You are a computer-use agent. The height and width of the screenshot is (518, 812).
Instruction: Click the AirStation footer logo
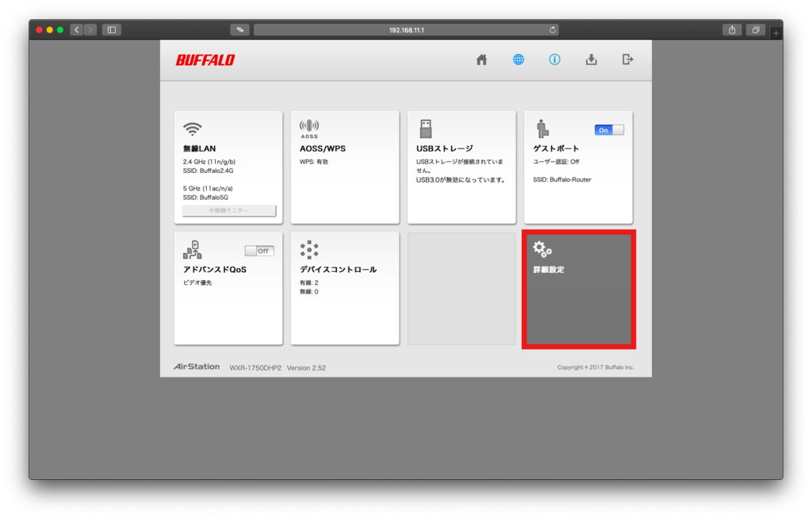[x=197, y=366]
